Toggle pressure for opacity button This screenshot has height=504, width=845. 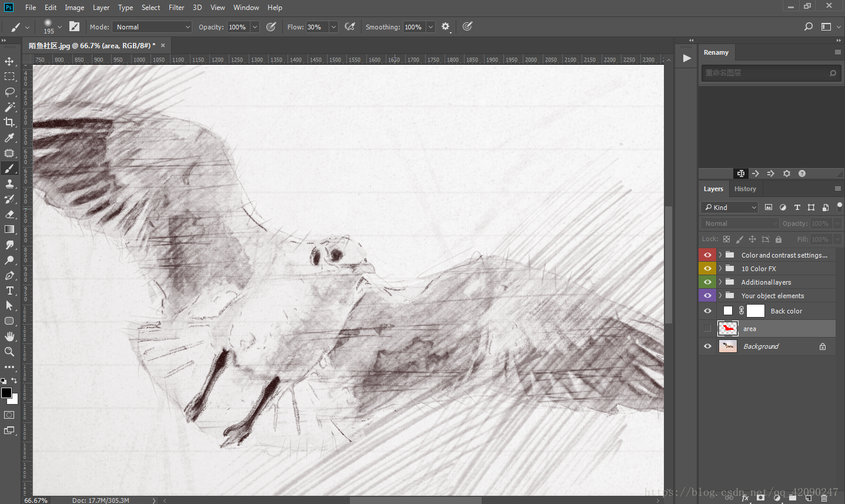tap(271, 26)
